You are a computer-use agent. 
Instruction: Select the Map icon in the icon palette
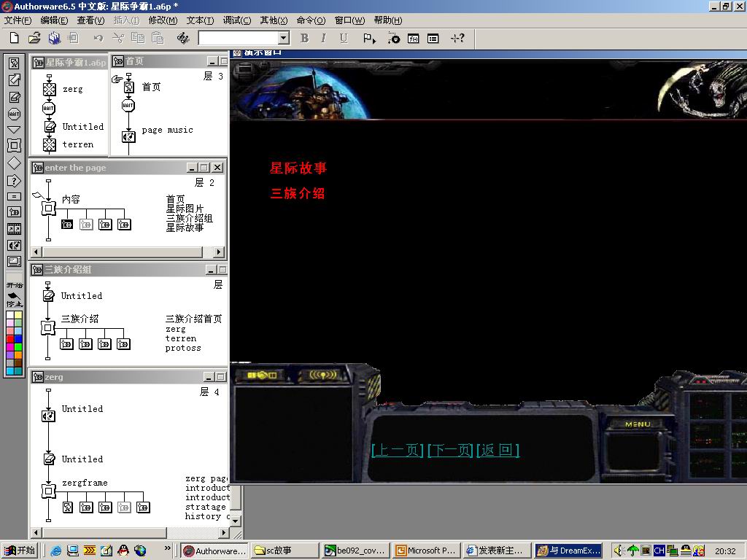click(15, 212)
